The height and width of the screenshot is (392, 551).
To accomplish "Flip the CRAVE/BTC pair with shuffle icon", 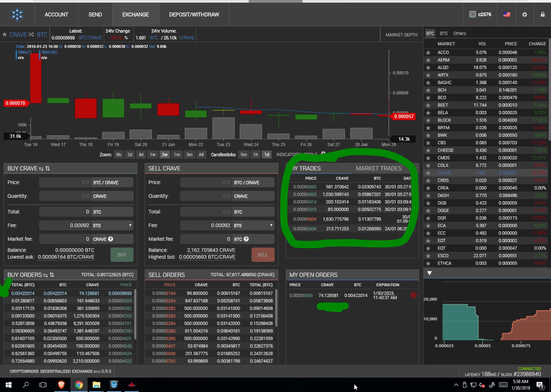I will click(31, 34).
